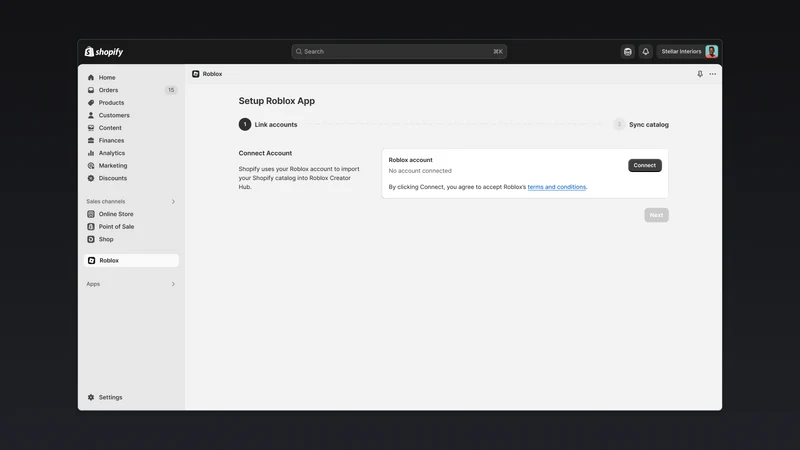
Task: Open Point of Sale channel
Action: pos(116,227)
